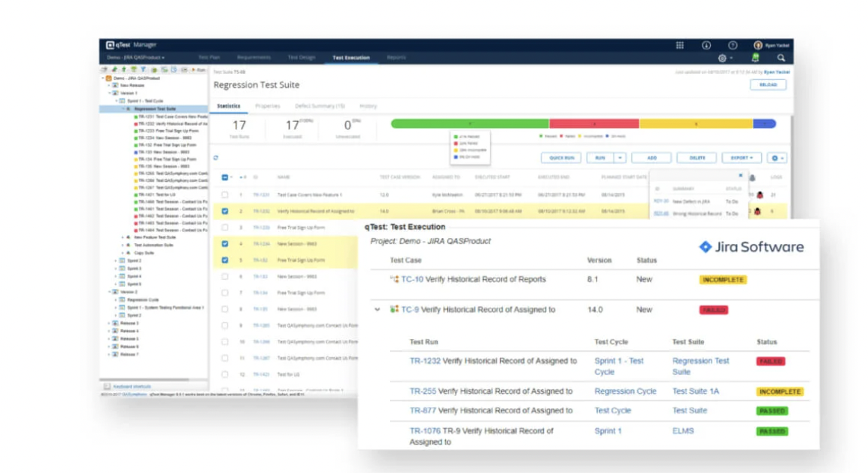Image resolution: width=868 pixels, height=473 pixels.
Task: Click the yellow Incomplete segment of status bar
Action: 696,123
